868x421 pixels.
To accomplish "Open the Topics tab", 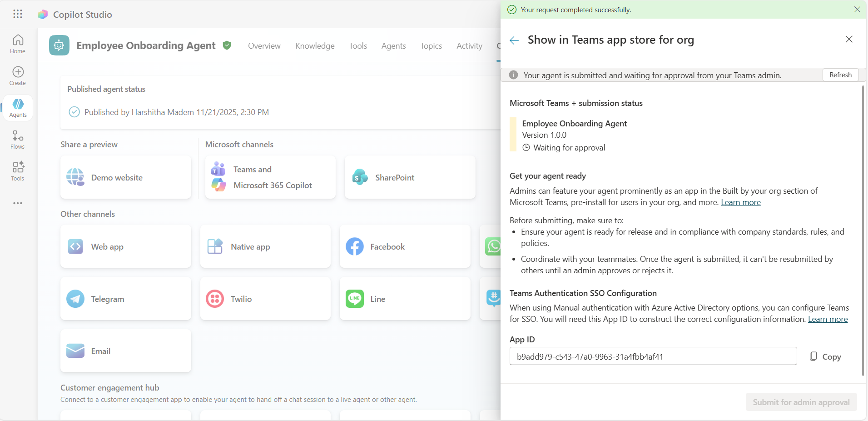I will (x=431, y=46).
